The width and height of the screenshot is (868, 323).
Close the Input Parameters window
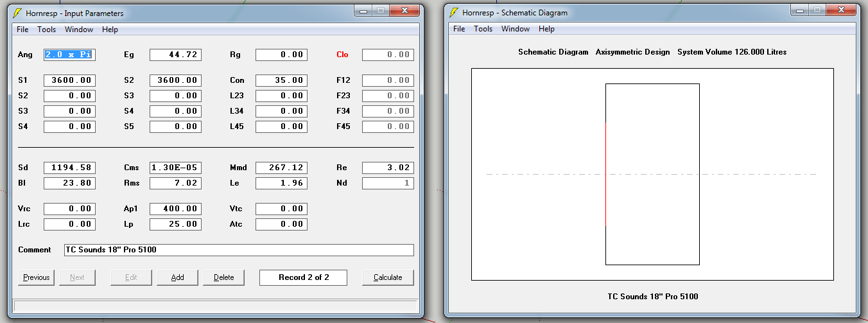[404, 10]
